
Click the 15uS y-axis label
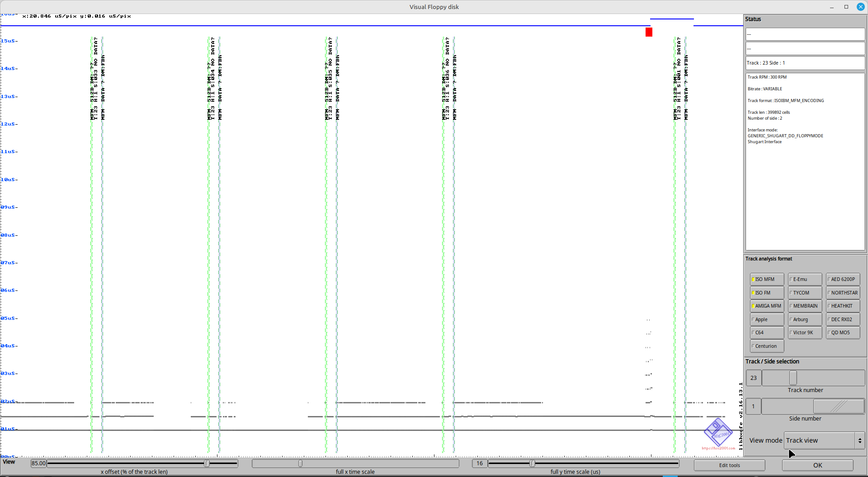(9, 41)
